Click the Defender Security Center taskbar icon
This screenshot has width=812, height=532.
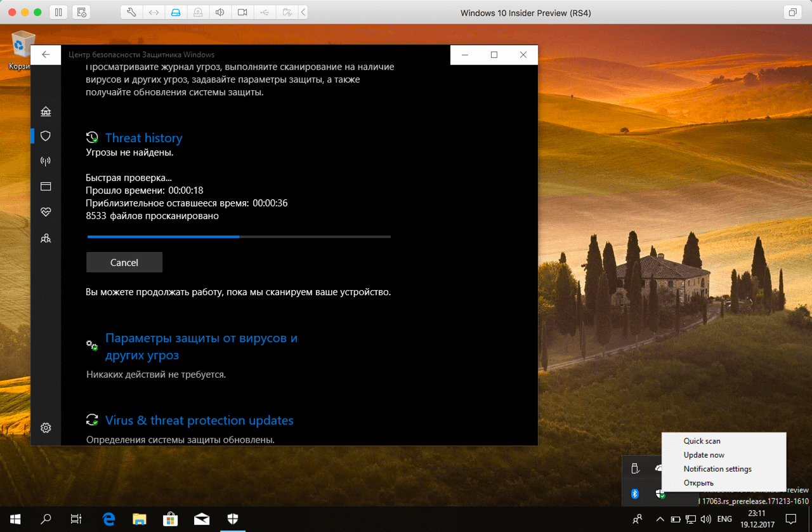coord(233,519)
